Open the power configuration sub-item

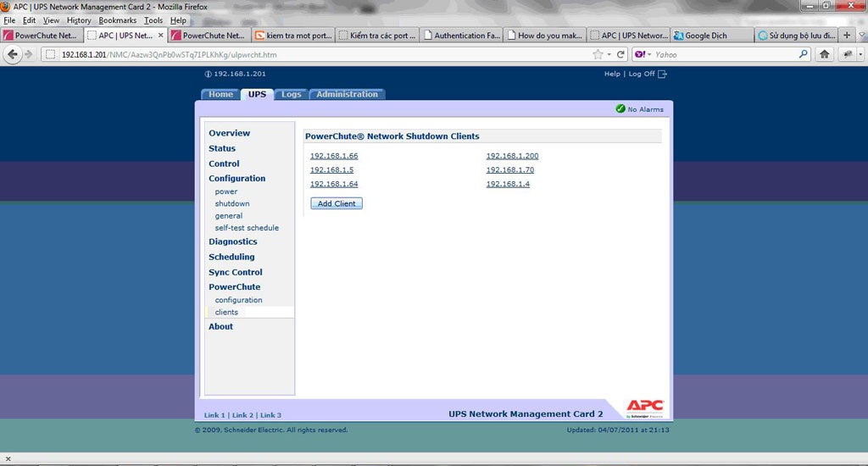[225, 191]
